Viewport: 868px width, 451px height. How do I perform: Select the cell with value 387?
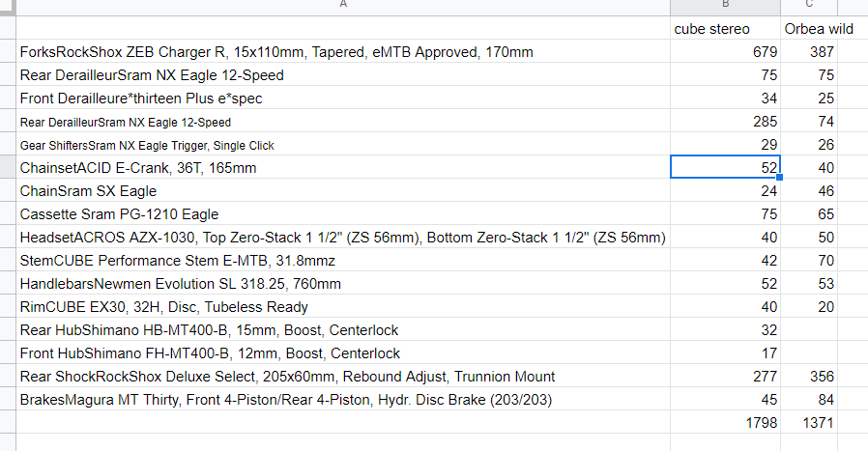809,51
